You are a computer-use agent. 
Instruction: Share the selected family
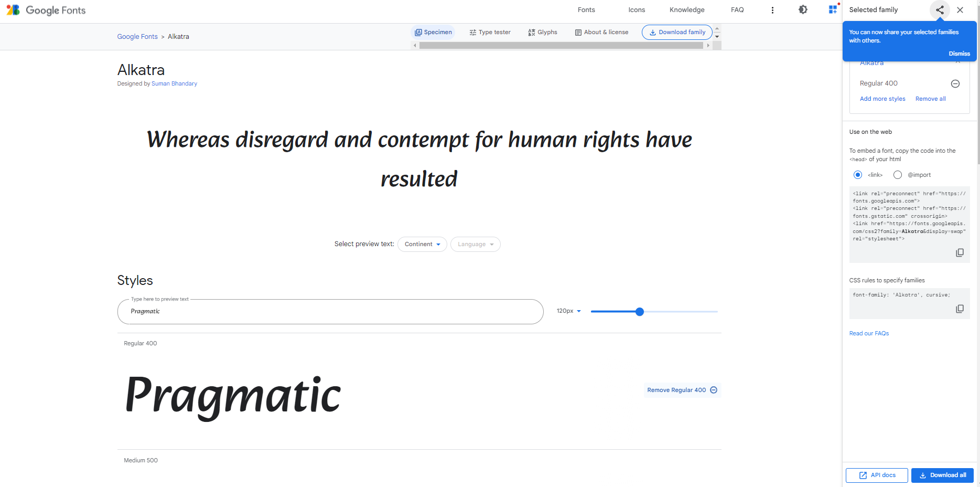pos(940,10)
